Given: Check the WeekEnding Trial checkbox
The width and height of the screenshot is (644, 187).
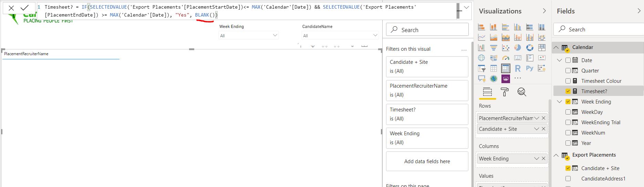Looking at the screenshot, I should pyautogui.click(x=568, y=122).
